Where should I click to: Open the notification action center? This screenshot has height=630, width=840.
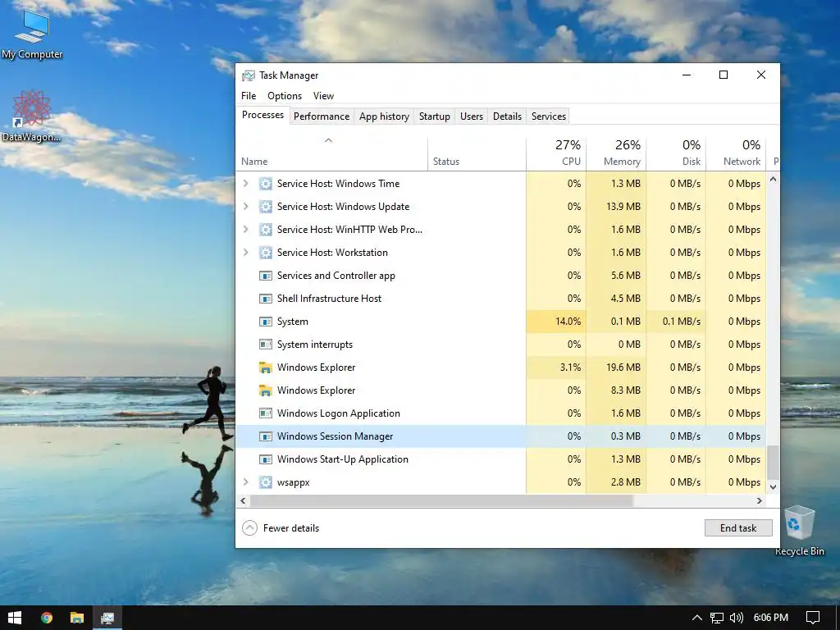point(813,618)
